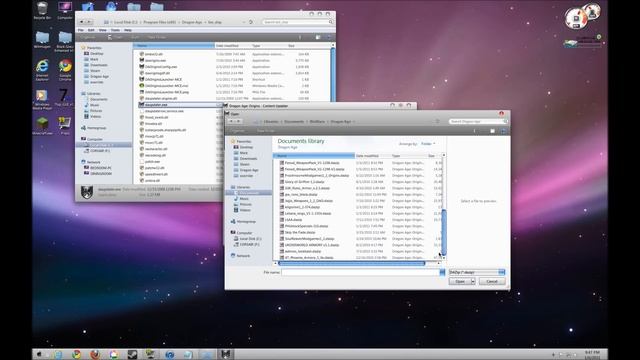The width and height of the screenshot is (640, 360).
Task: Launch Internet Explorer from the desktop
Action: pos(42,69)
